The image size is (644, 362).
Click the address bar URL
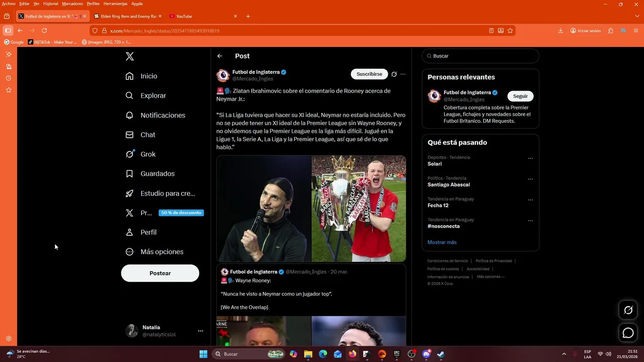(165, 31)
